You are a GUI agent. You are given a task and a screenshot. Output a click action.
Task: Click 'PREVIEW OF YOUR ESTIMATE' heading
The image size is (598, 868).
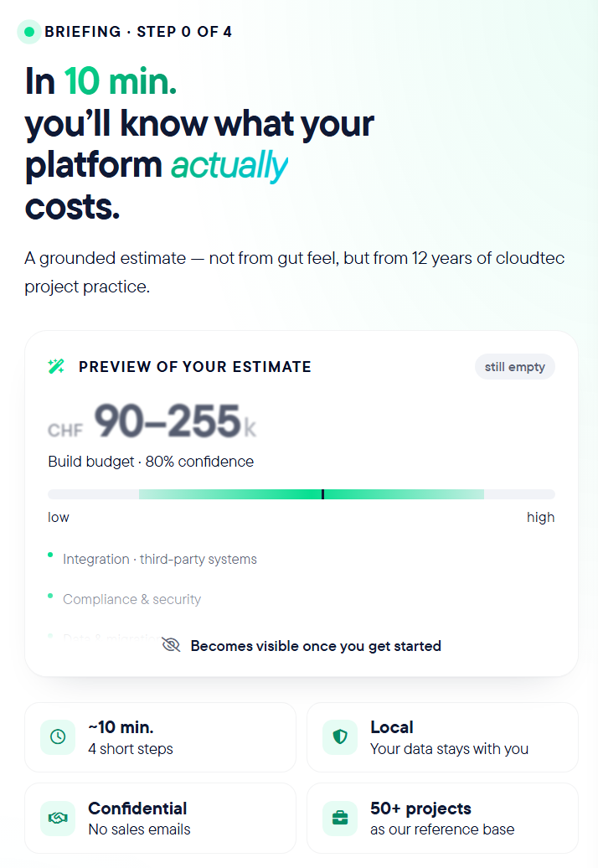point(194,367)
